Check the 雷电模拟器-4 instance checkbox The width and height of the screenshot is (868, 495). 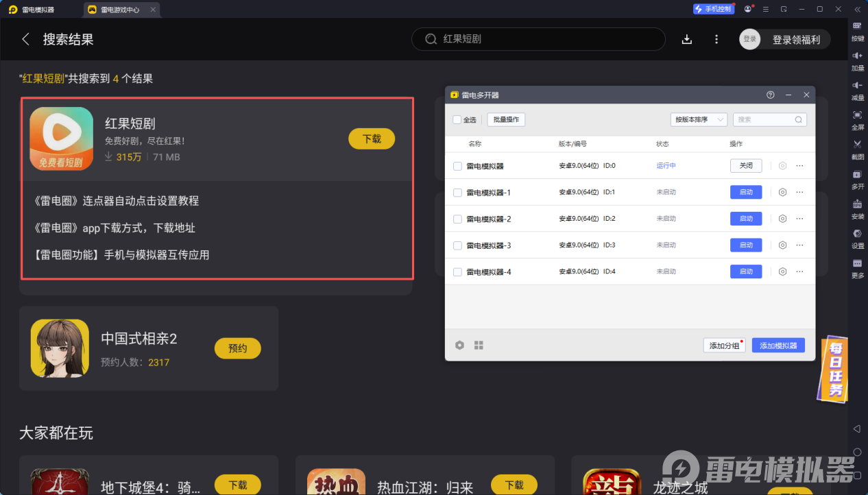click(457, 271)
